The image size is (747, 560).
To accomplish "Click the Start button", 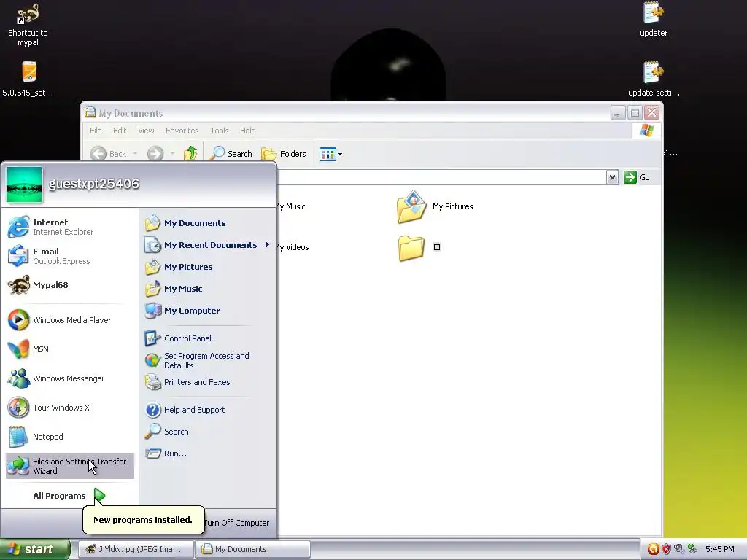I will click(35, 549).
